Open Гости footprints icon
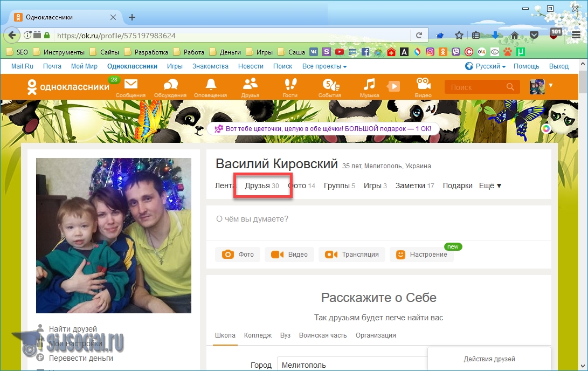588x371 pixels. (x=290, y=85)
